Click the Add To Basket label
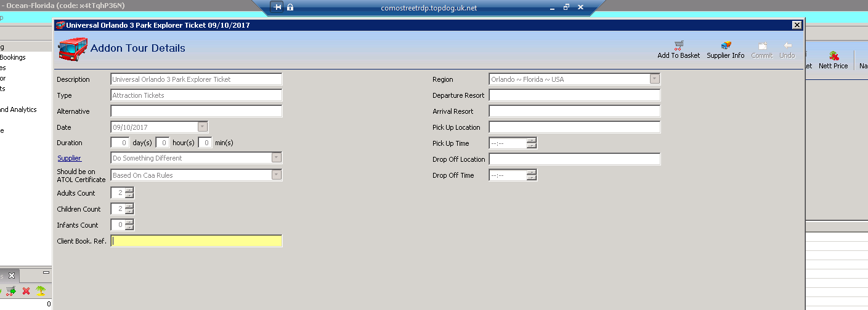This screenshot has width=868, height=310. [679, 55]
